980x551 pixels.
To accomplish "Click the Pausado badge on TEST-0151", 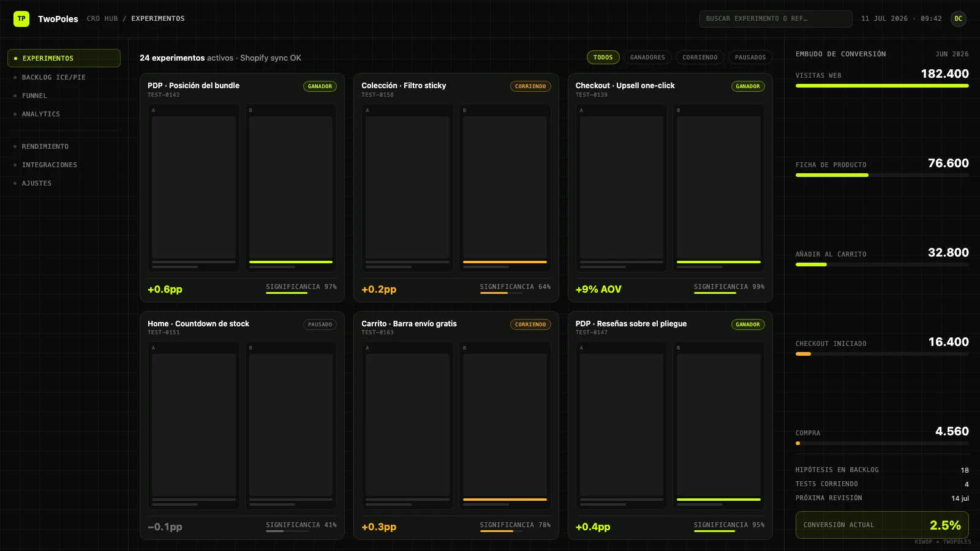I will 320,324.
